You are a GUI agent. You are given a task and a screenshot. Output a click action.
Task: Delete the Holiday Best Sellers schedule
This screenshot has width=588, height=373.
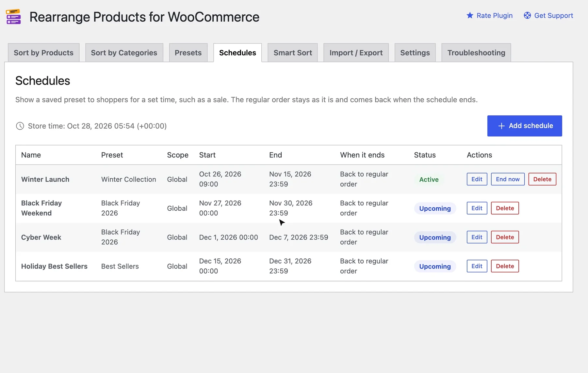point(505,266)
